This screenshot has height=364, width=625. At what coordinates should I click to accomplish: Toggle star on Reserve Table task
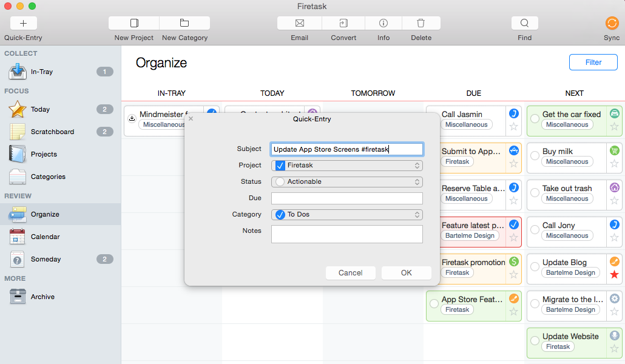[x=514, y=201]
